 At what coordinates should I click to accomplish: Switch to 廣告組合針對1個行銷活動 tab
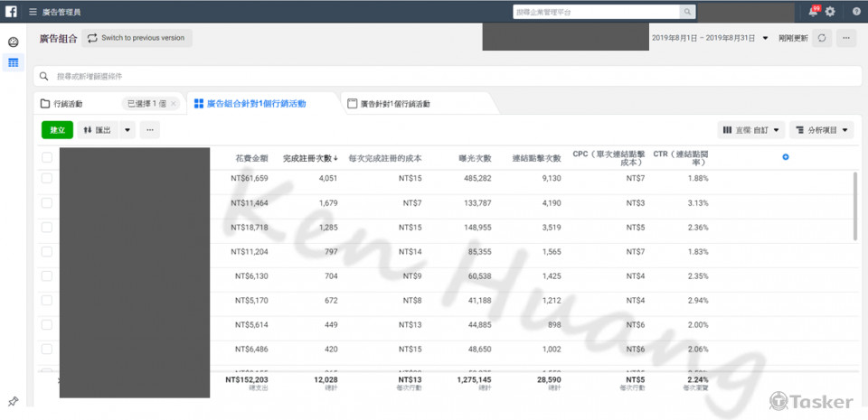coord(256,103)
